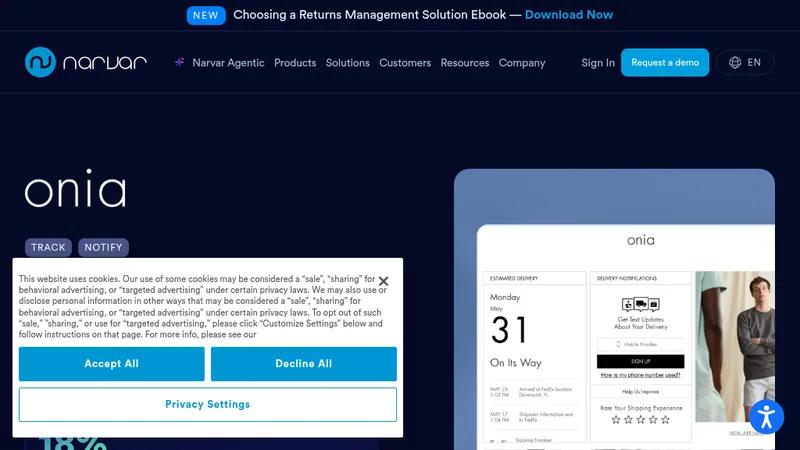Image resolution: width=800 pixels, height=450 pixels.
Task: Expand the Solutions menu
Action: [347, 63]
